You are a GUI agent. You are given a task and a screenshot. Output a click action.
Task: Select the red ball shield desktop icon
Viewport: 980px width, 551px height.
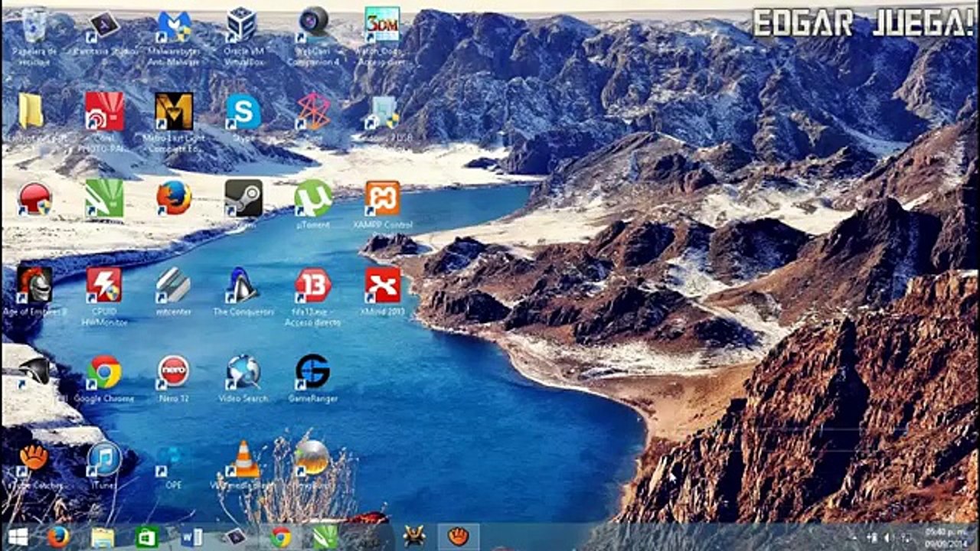point(34,198)
